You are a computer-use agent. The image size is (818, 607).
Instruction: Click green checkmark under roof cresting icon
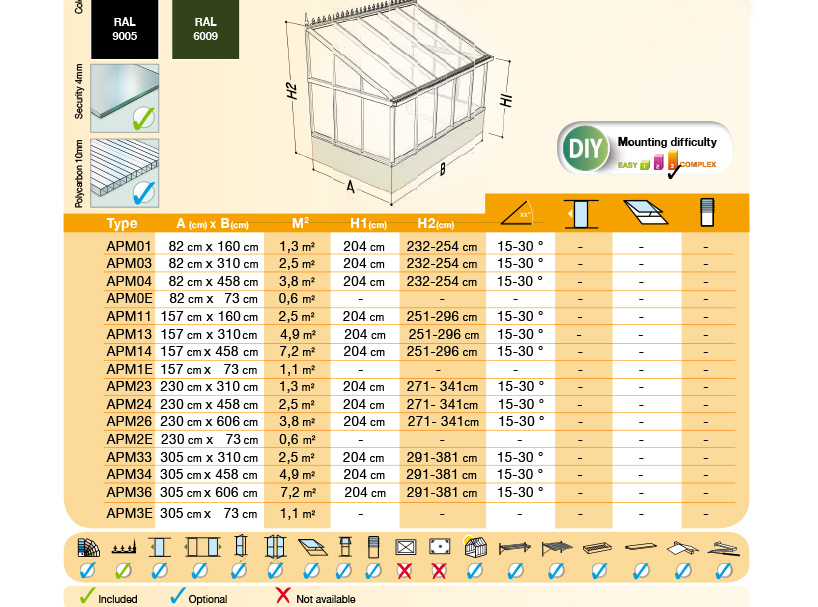[123, 570]
